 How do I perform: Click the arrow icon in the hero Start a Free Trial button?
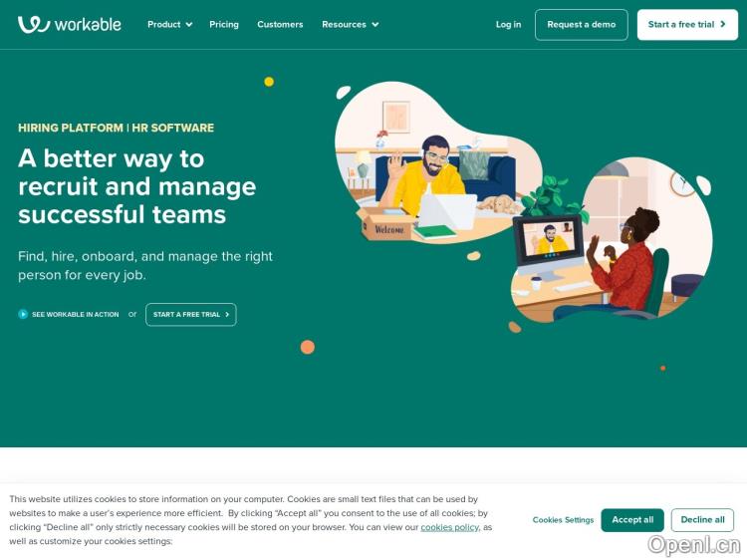[x=227, y=315]
